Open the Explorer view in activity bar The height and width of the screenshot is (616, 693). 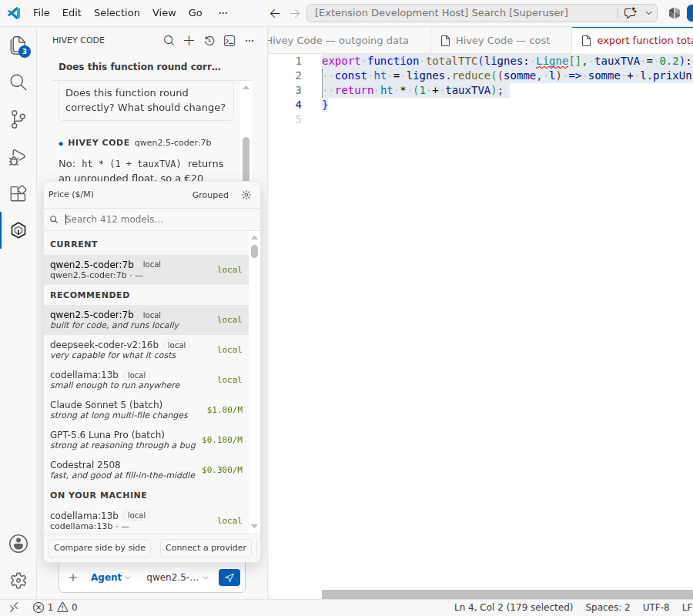[18, 45]
